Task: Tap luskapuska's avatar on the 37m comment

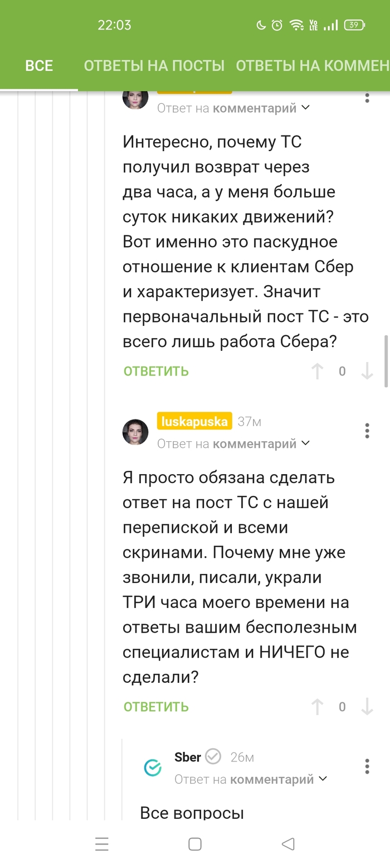Action: (x=135, y=432)
